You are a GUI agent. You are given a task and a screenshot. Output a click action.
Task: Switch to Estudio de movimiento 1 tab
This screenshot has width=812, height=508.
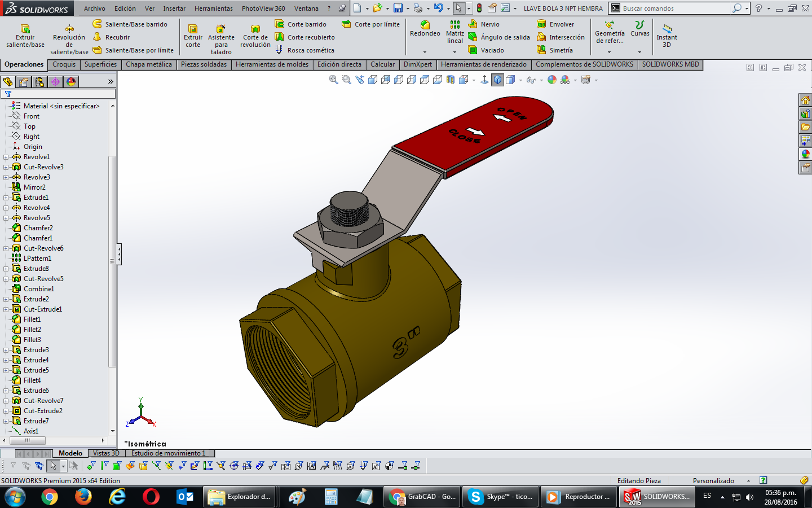click(168, 453)
